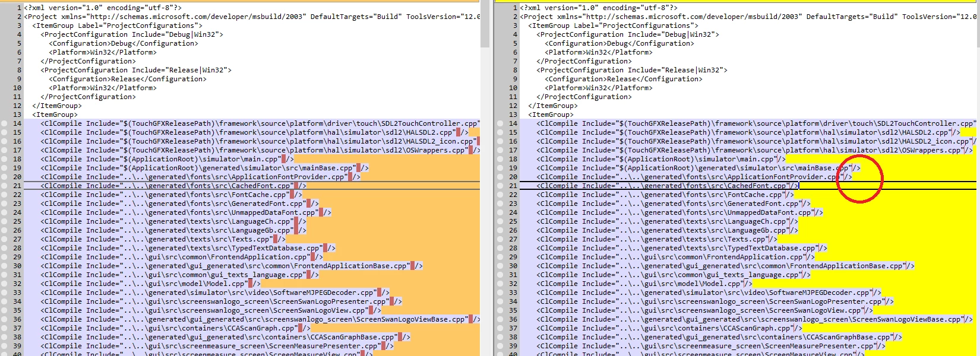Screen dimensions: 980x356
Task: Click the Debug|Win32 ProjectConfiguration line, left pane
Action: coord(132,34)
